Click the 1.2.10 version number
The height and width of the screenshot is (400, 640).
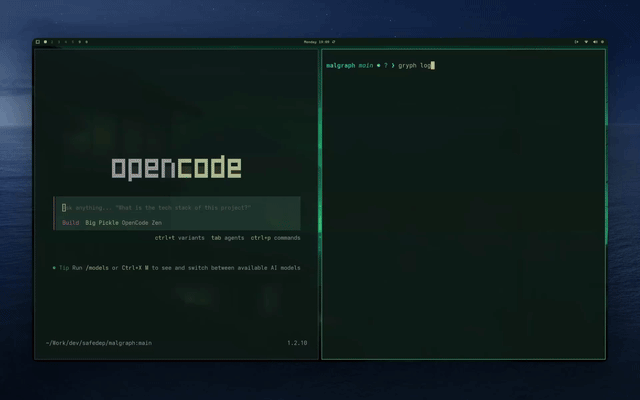(x=297, y=343)
